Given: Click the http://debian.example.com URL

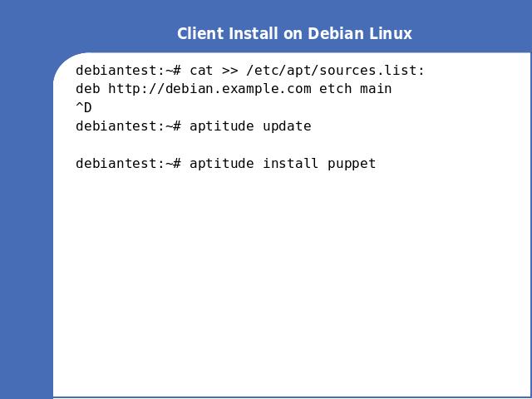Looking at the screenshot, I should (209, 89).
